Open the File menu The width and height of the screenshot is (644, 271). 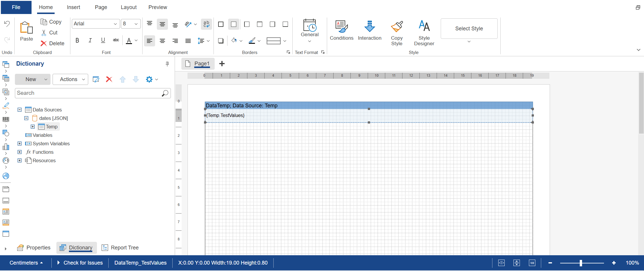(16, 7)
